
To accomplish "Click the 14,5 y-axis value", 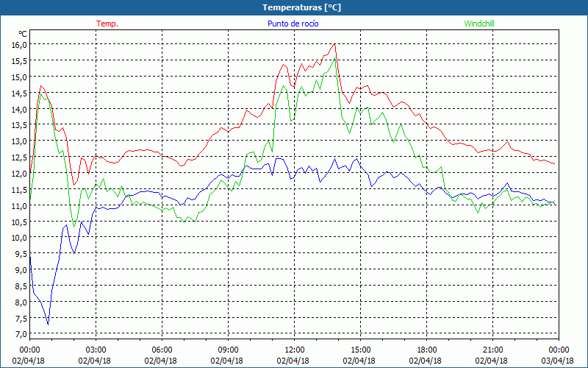I will (19, 93).
